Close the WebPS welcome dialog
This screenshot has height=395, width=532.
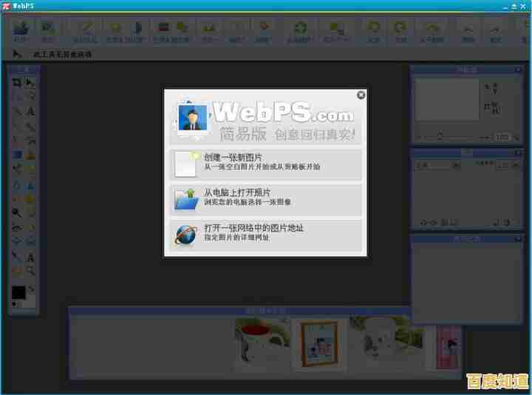pyautogui.click(x=361, y=95)
